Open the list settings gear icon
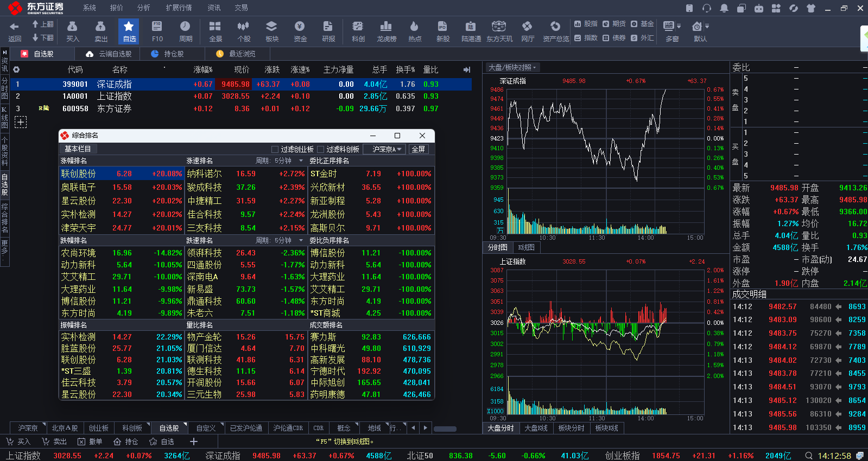Image resolution: width=868 pixels, height=461 pixels. point(16,69)
